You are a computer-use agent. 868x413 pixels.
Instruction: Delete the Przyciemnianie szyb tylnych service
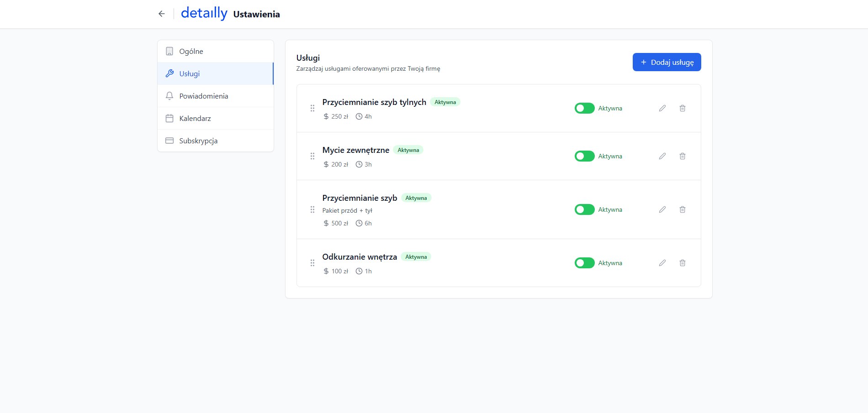click(x=682, y=108)
